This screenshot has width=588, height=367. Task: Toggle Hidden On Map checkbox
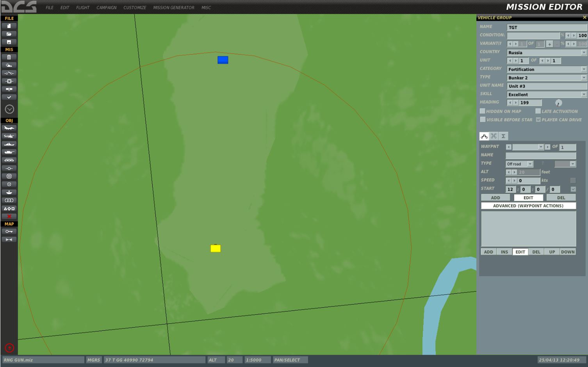483,111
